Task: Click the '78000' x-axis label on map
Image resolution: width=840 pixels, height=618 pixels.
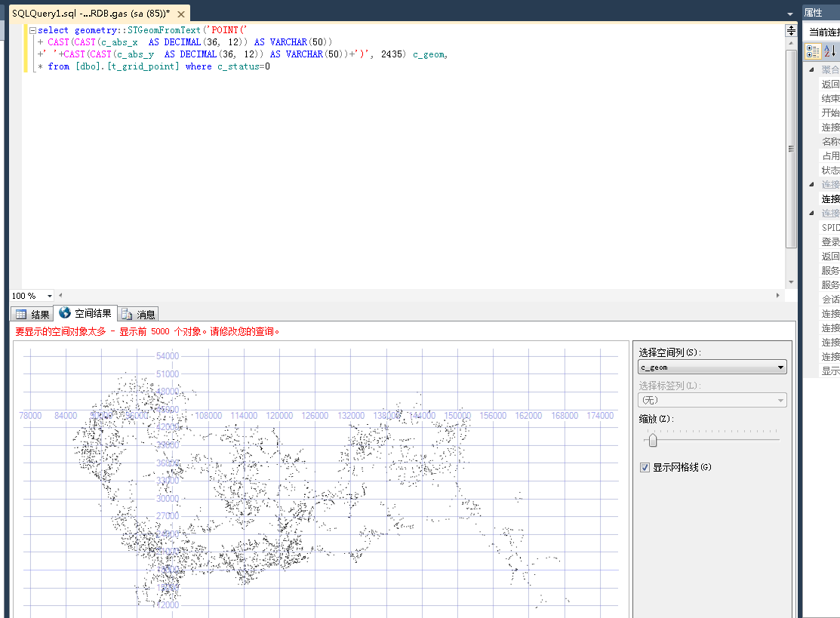Action: click(30, 416)
